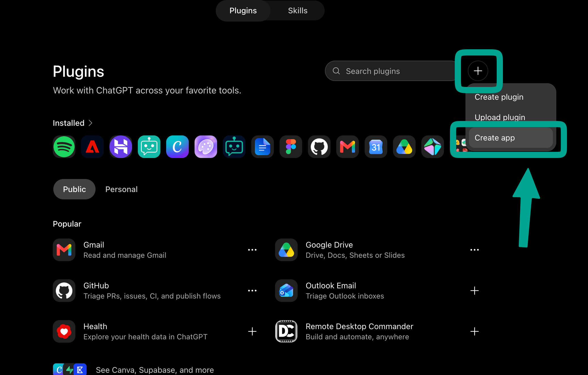This screenshot has width=588, height=375.
Task: Add the Remote Desktop Commander plugin
Action: (x=475, y=331)
